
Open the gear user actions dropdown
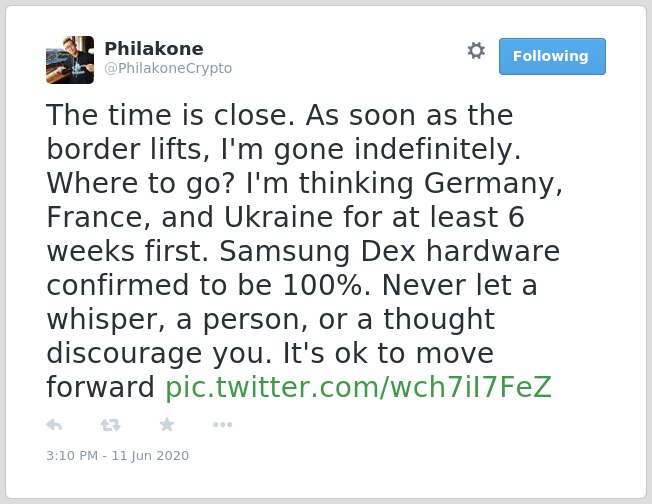[476, 51]
